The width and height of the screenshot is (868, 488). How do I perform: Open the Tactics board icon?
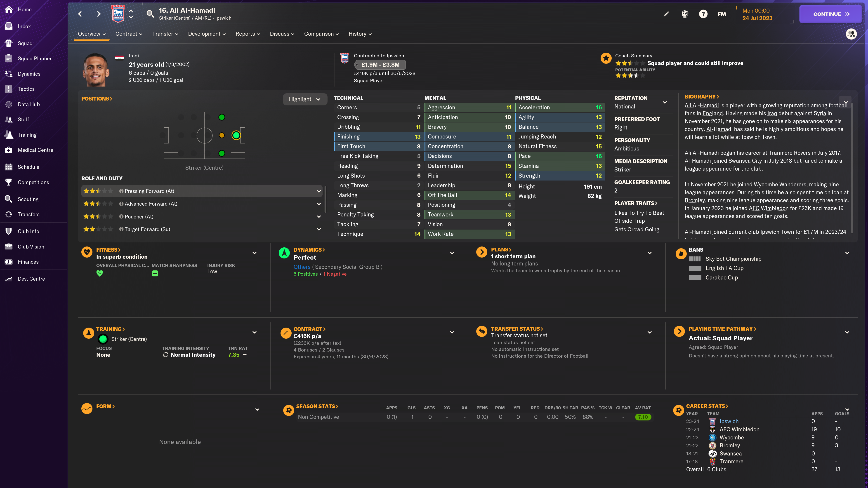pos(9,89)
